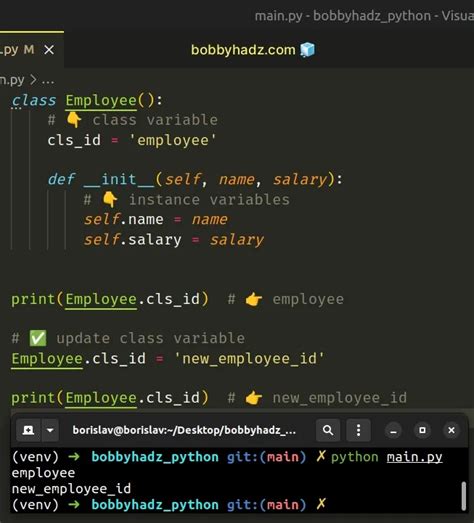This screenshot has width=474, height=523.
Task: Click the __init__ method name
Action: (x=118, y=179)
